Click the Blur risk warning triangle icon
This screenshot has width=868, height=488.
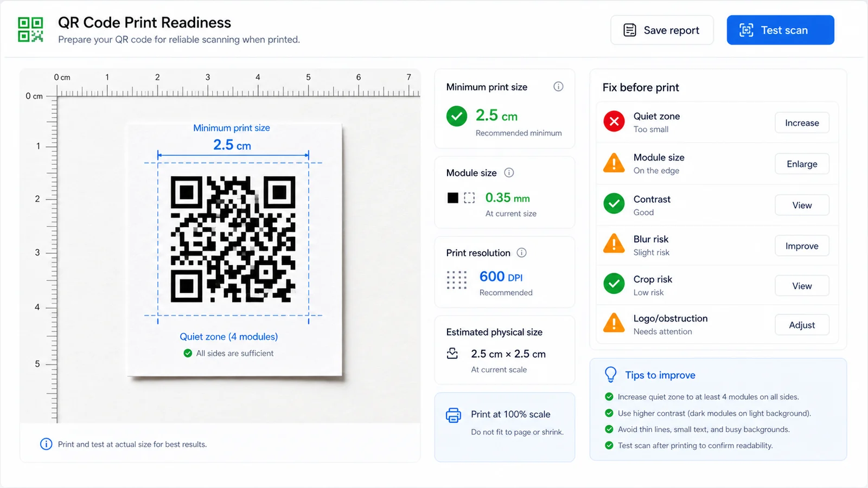pos(614,243)
